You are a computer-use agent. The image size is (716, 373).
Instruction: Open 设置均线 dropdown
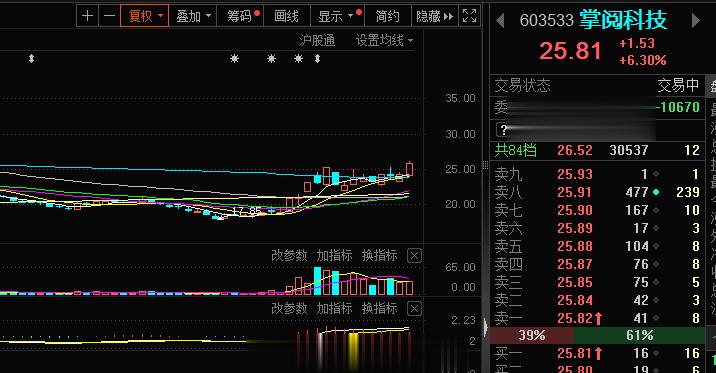(384, 41)
